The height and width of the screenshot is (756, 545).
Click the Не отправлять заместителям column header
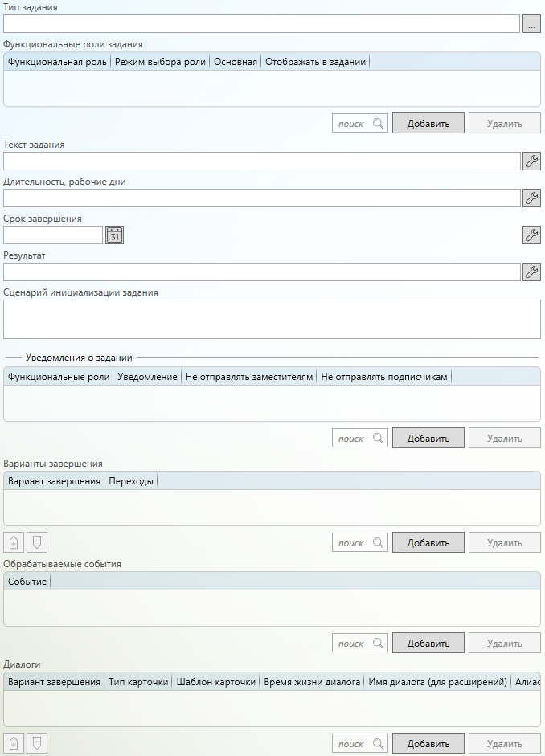248,376
